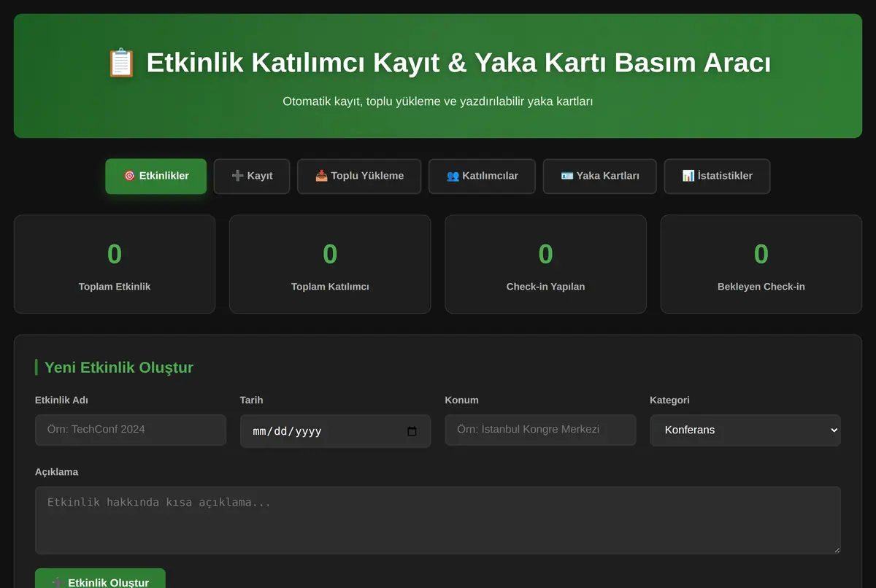Open the Toplu Yükleme tab
Image resolution: width=876 pixels, height=588 pixels.
359,176
